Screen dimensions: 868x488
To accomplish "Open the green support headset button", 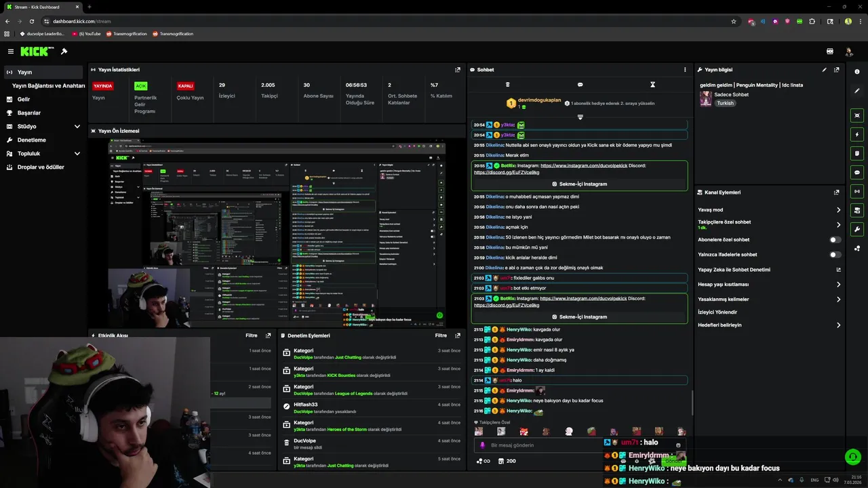I will (852, 457).
